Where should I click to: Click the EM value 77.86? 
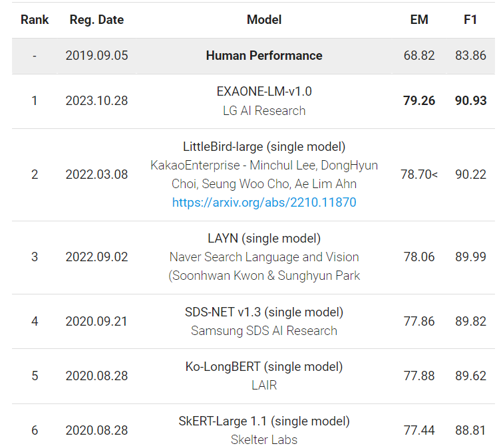tap(419, 322)
